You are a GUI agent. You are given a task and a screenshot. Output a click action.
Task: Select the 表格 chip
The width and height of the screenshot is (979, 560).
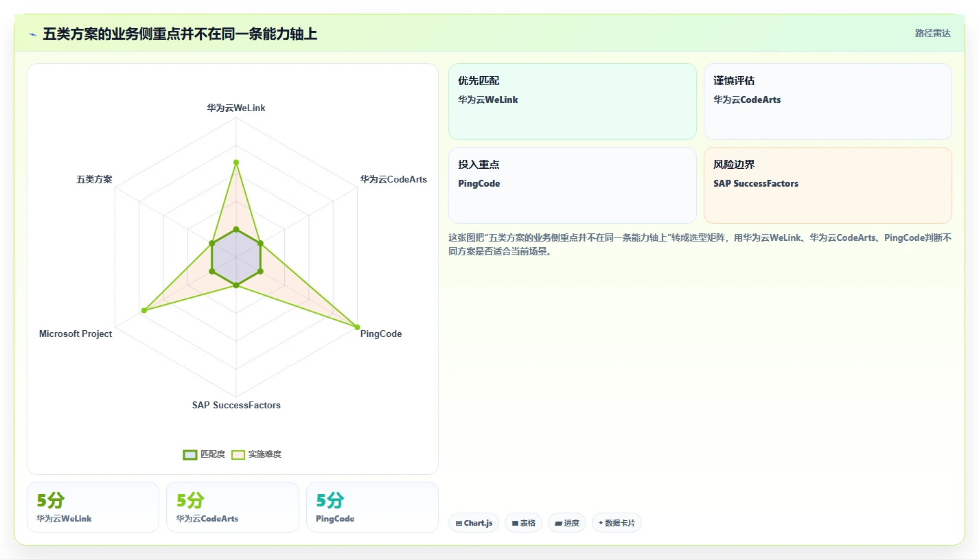(x=523, y=523)
